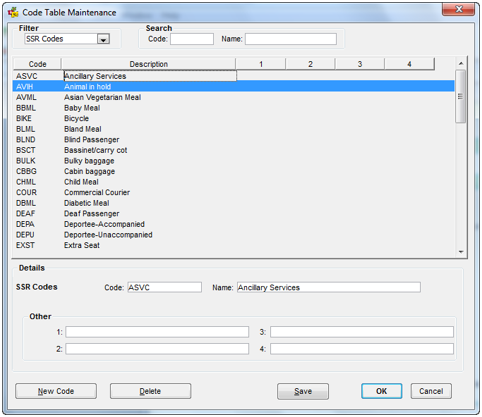Viewport: 482px width, 417px height.
Task: Click the New Code button
Action: 56,391
